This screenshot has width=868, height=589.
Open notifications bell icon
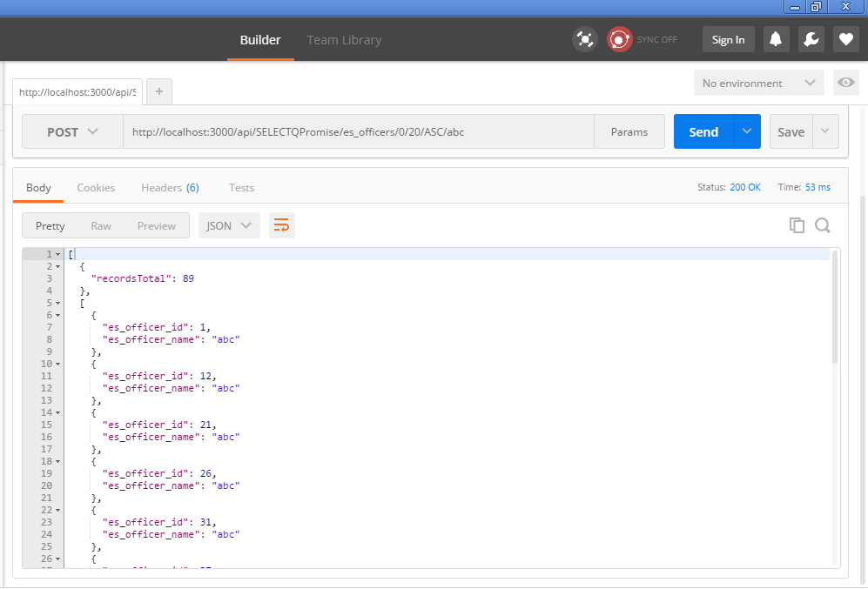(776, 39)
